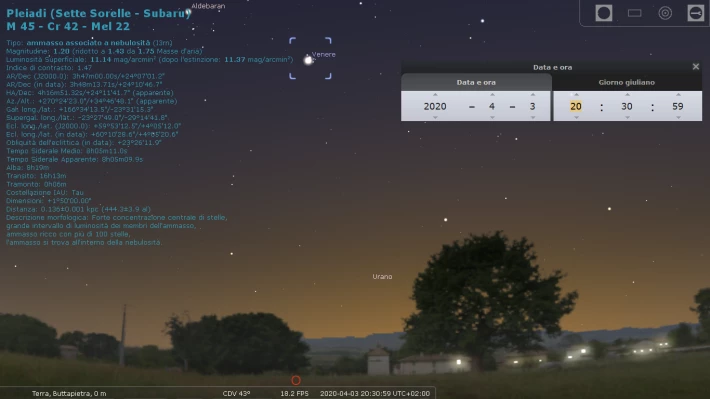Decrease the seconds 59 with down arrow
Viewport: 710px width, 399px height.
[x=678, y=117]
